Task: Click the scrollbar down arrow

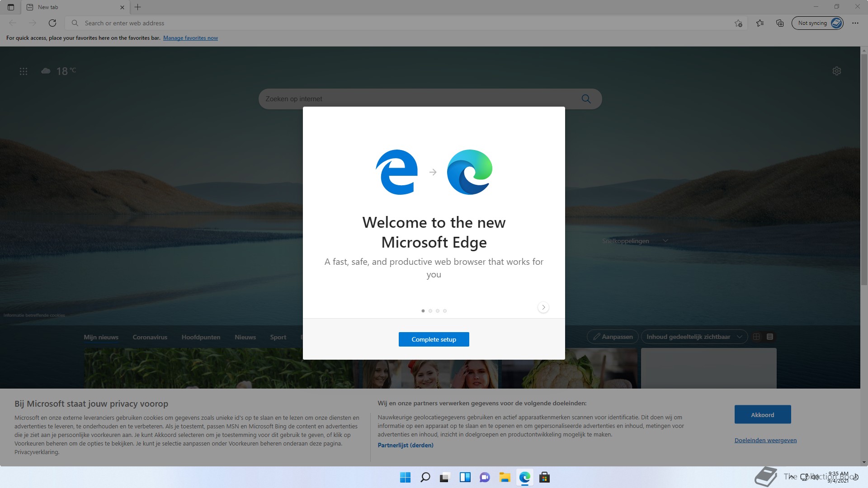Action: pyautogui.click(x=864, y=462)
